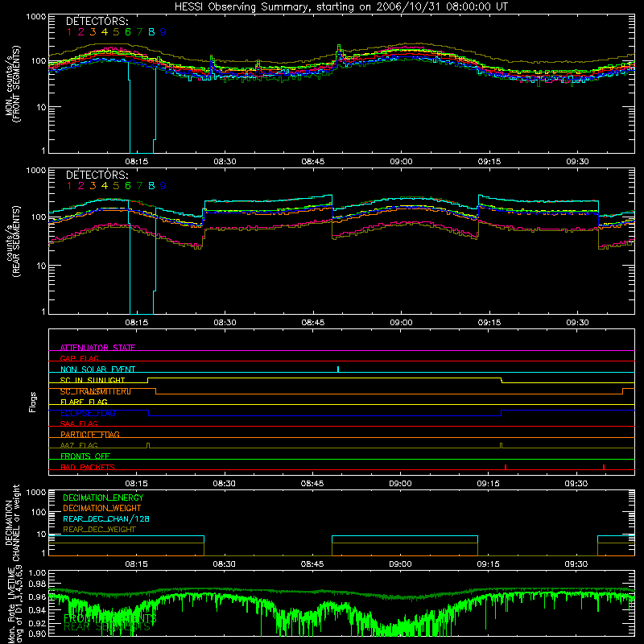
Task: Click the NON_SOLAR_EVENT flag label
Action: (97, 369)
